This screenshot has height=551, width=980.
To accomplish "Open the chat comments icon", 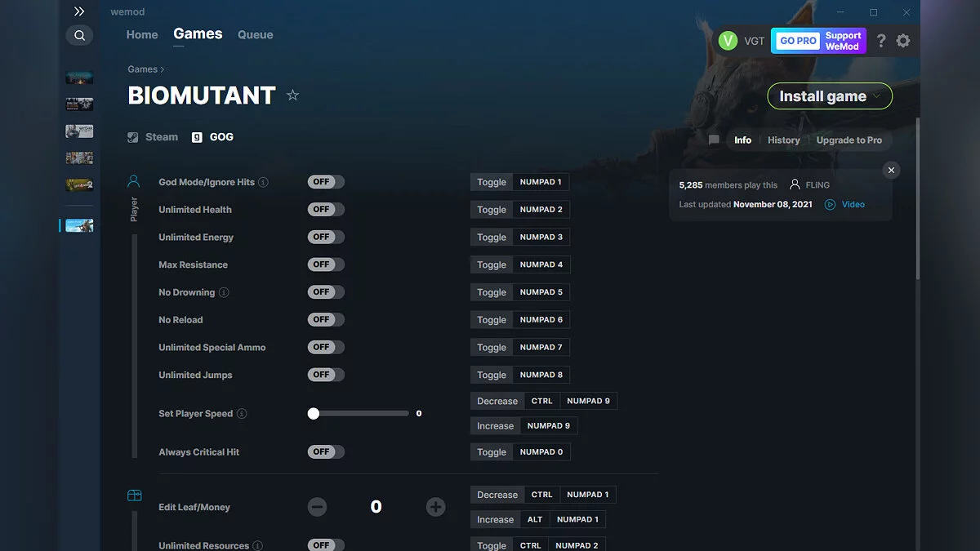I will click(714, 140).
